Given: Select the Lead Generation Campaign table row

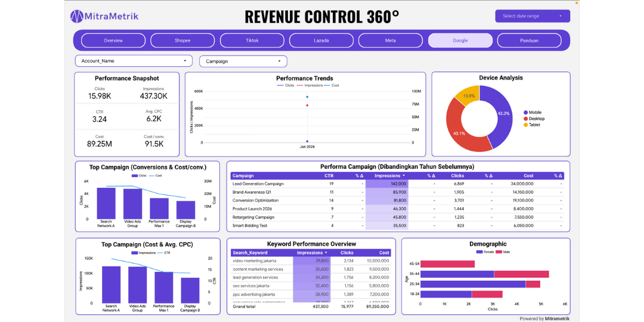Looking at the screenshot, I should [258, 184].
